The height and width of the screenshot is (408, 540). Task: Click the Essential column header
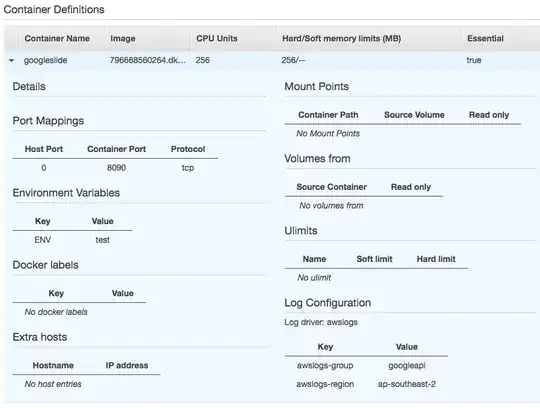(485, 38)
